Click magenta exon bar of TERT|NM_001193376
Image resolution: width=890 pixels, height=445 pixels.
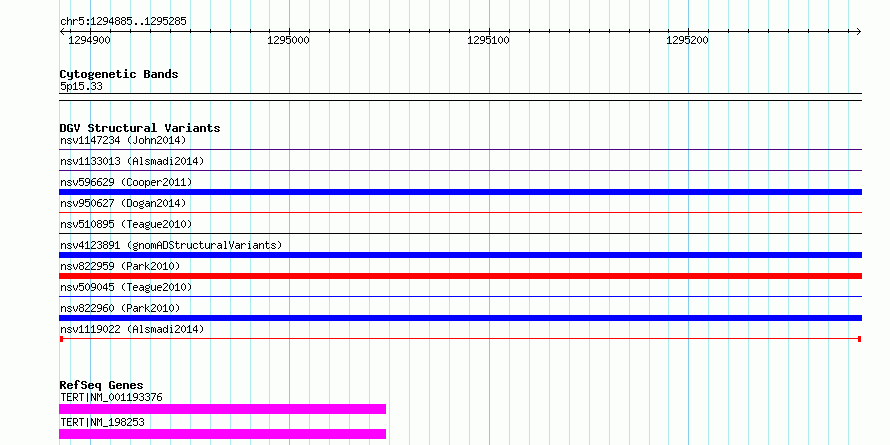coord(222,409)
